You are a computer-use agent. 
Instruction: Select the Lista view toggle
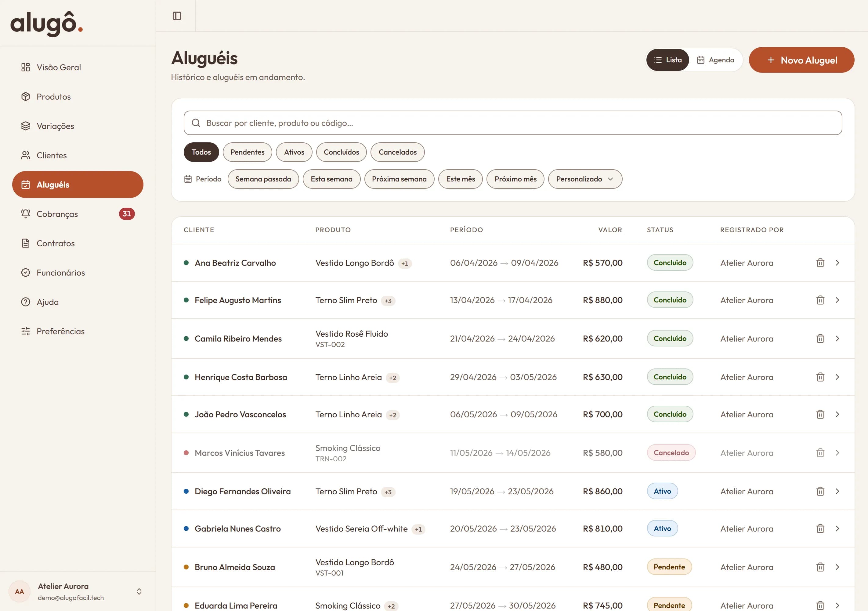point(668,60)
